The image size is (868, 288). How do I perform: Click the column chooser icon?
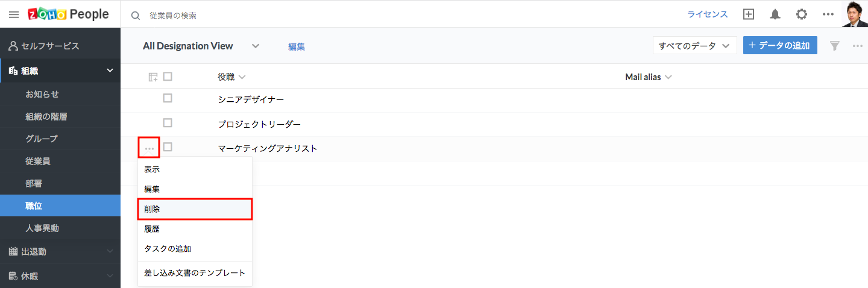[153, 77]
